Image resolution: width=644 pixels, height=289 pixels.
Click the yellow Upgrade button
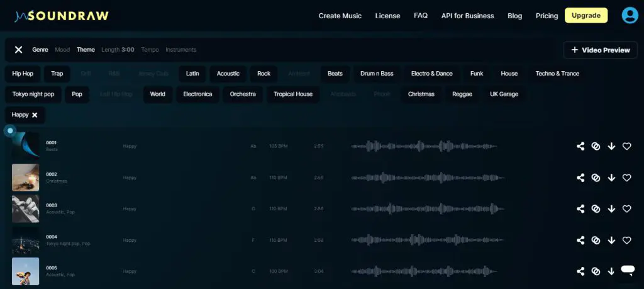point(586,16)
